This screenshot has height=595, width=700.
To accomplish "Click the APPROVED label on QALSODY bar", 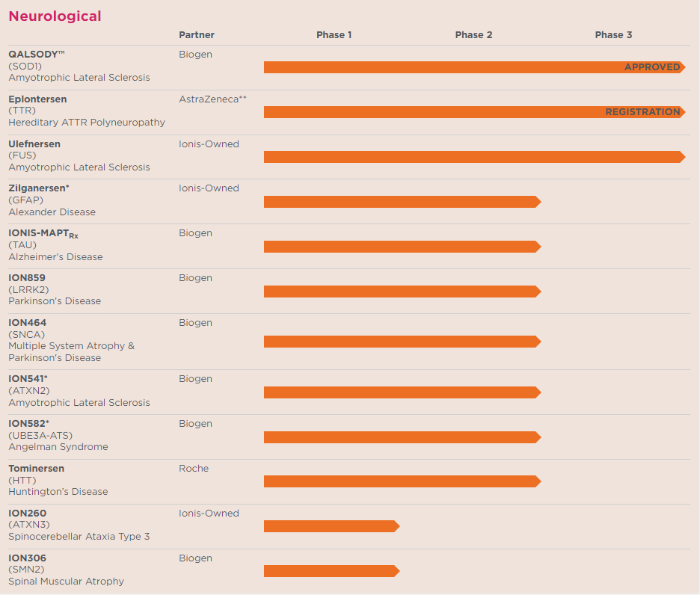I will tap(652, 67).
